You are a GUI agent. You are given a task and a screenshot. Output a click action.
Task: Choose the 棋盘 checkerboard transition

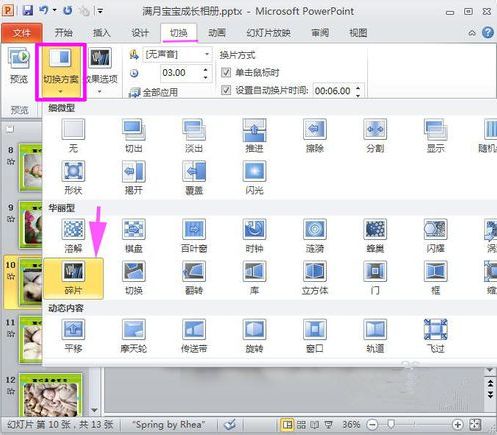[134, 236]
